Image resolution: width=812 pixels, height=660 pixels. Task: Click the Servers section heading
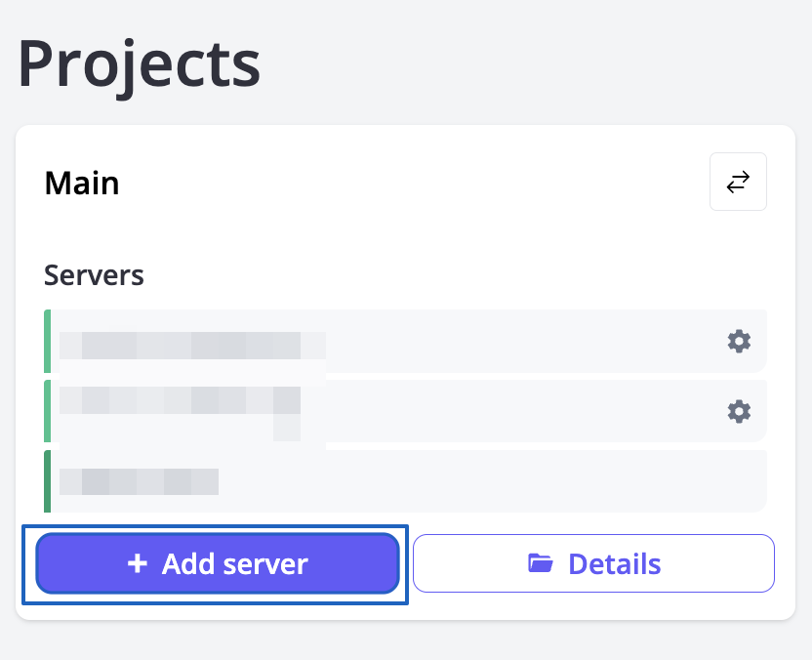click(94, 275)
